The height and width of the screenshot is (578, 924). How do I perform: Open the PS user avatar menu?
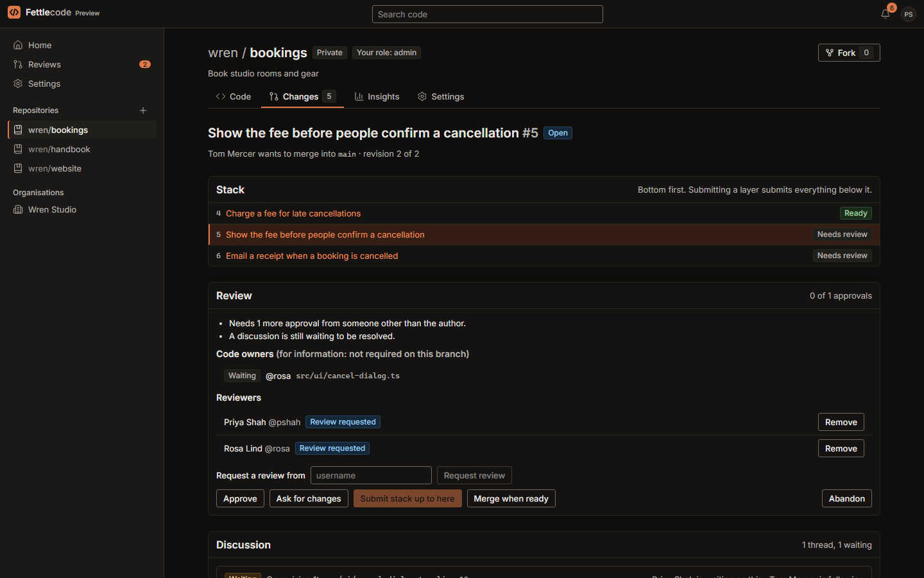[908, 14]
